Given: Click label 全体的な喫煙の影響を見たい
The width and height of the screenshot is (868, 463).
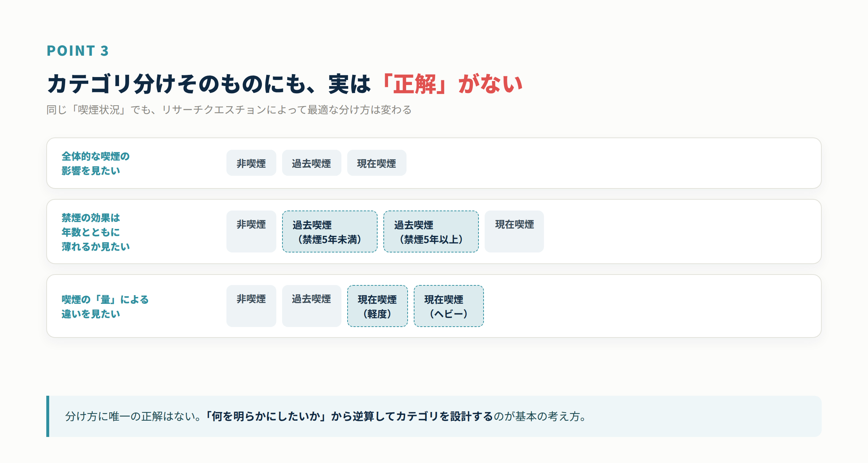Looking at the screenshot, I should [x=95, y=163].
